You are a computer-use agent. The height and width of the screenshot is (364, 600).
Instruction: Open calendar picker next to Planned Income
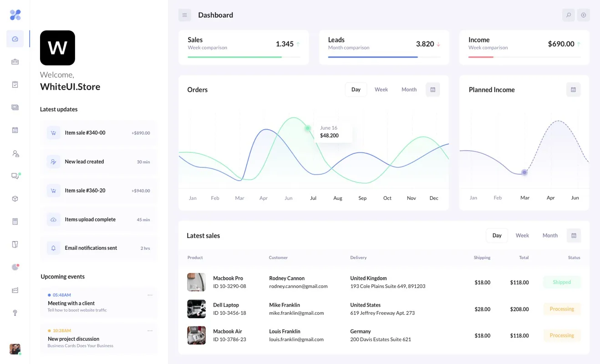573,90
